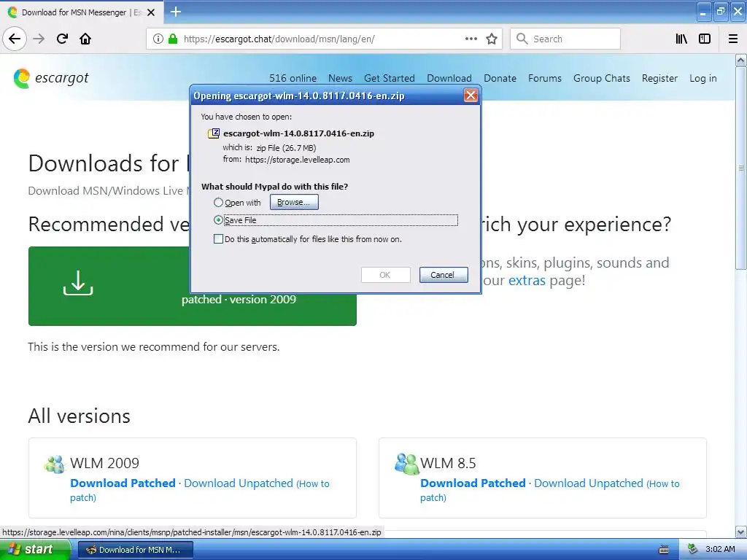Viewport: 747px width, 560px height.
Task: Cancel the file download dialog
Action: point(443,275)
